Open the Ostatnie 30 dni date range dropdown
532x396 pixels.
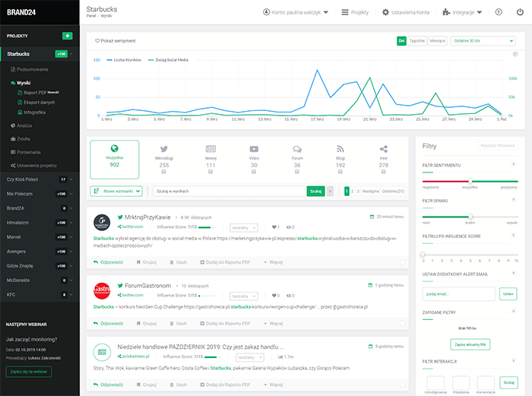click(483, 41)
